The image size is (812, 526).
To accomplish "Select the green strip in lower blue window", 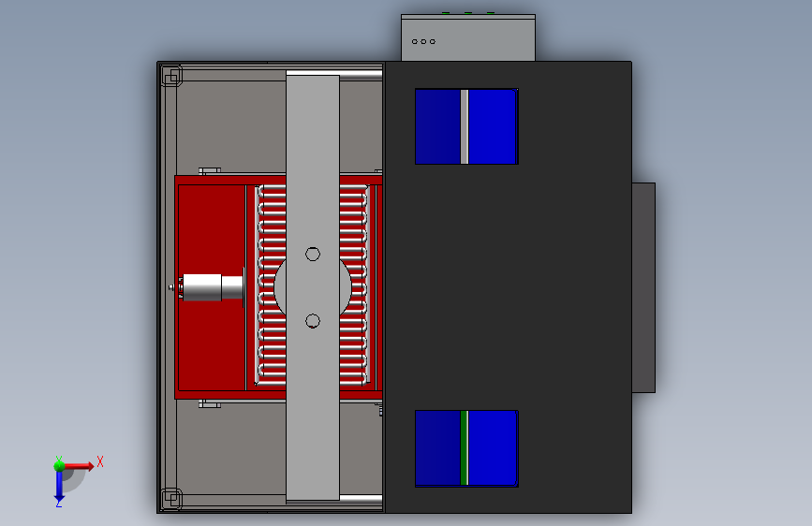I will pos(464,448).
